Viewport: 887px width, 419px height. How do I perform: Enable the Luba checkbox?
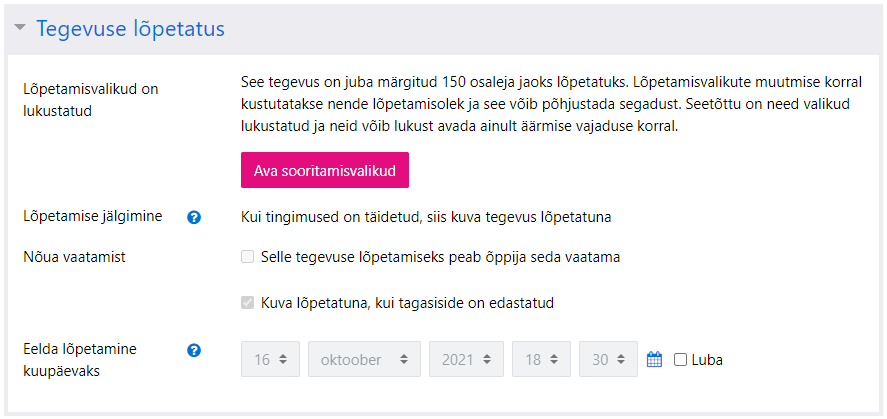pos(681,360)
